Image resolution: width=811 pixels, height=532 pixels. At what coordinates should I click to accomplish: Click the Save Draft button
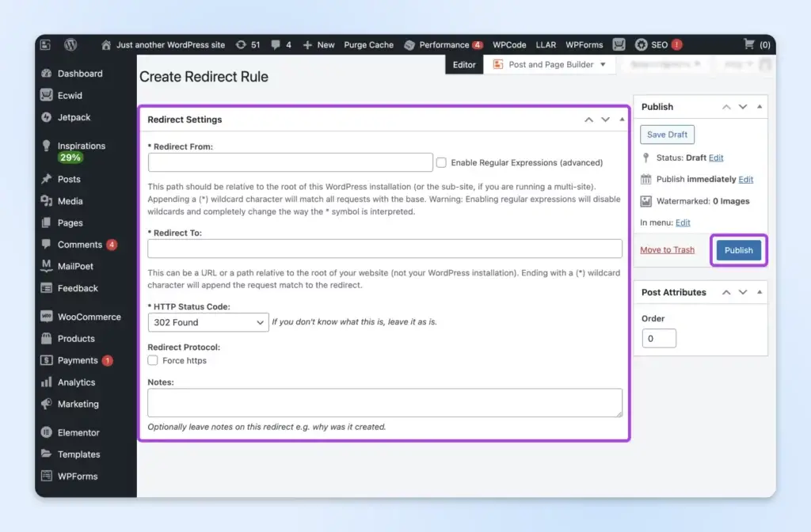(667, 135)
